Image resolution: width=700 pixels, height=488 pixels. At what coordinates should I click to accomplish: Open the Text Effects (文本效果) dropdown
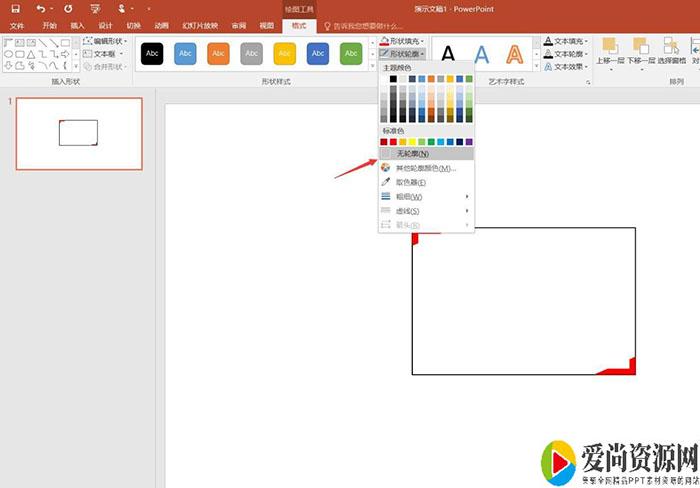[x=566, y=67]
